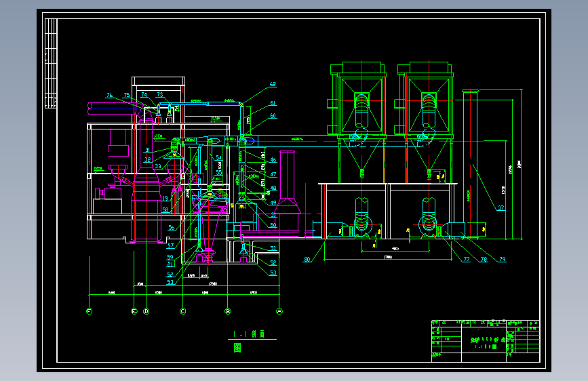Pick callout number 48

pos(273,188)
